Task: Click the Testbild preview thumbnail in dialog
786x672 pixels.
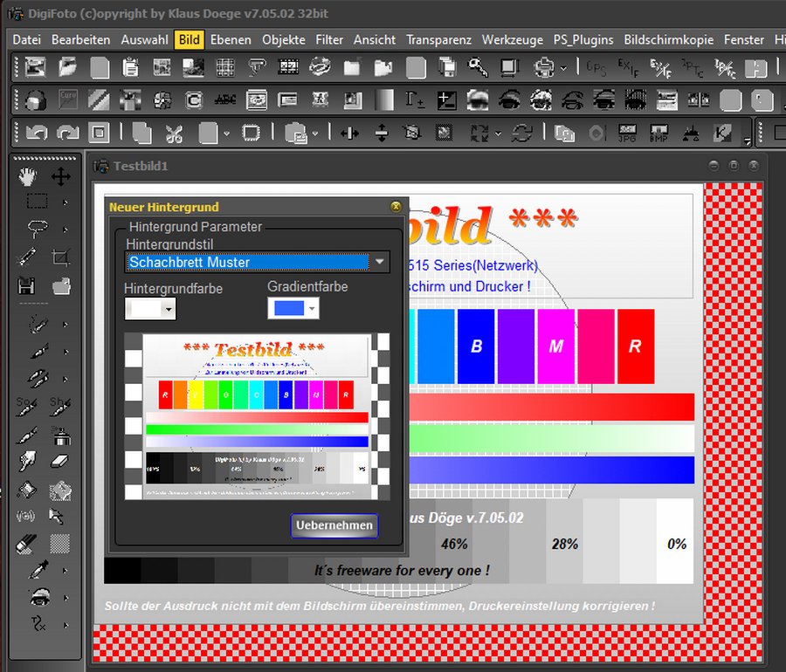Action: 257,415
